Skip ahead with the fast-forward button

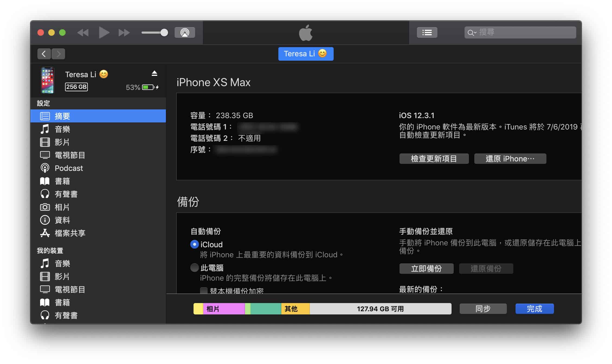tap(124, 33)
